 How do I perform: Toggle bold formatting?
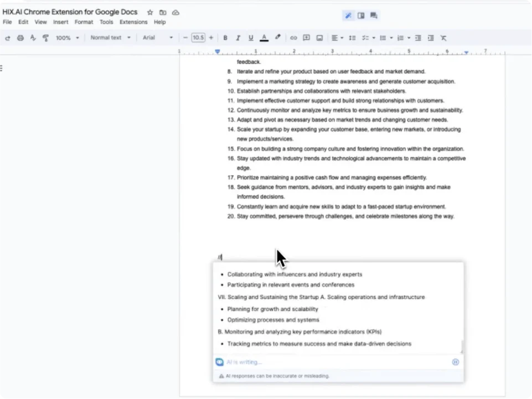225,38
